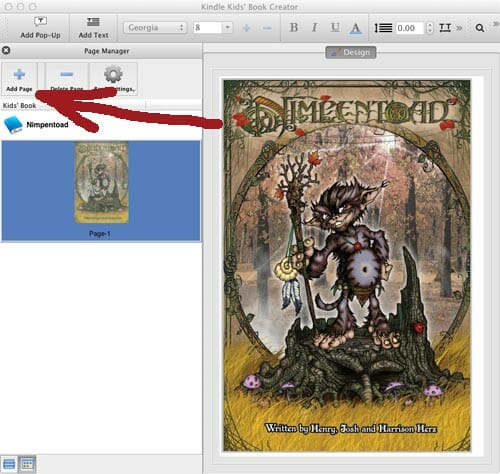The width and height of the screenshot is (500, 474).
Task: Decrease font size with the minus icon
Action: [267, 28]
